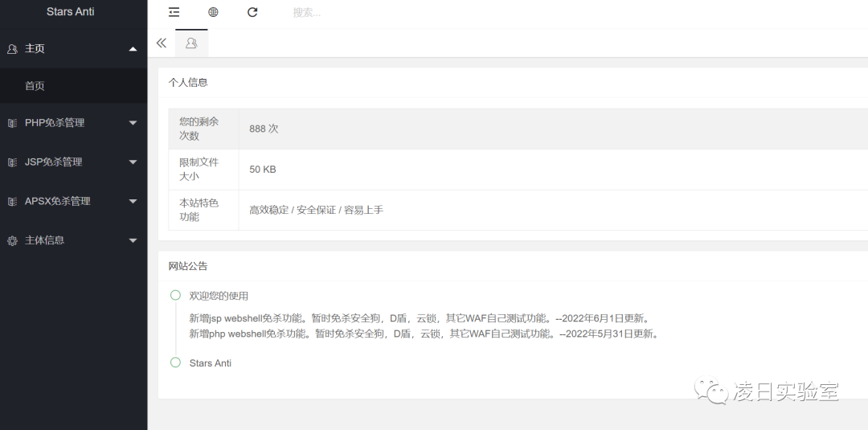Click the 888 次 value
This screenshot has width=868, height=430.
(x=264, y=129)
